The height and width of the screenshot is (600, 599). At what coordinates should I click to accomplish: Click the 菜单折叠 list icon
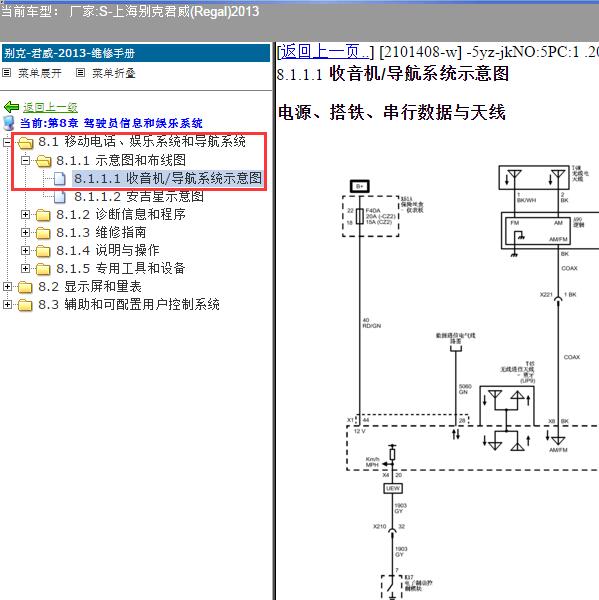click(80, 72)
